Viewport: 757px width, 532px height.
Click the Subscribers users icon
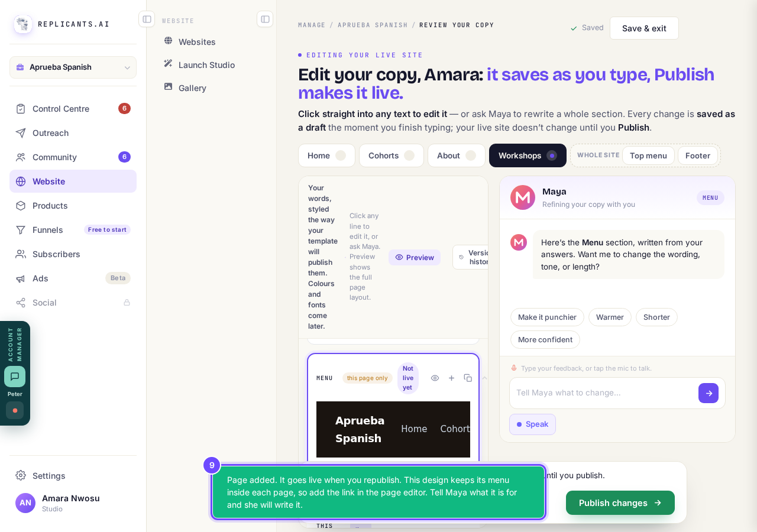point(21,254)
